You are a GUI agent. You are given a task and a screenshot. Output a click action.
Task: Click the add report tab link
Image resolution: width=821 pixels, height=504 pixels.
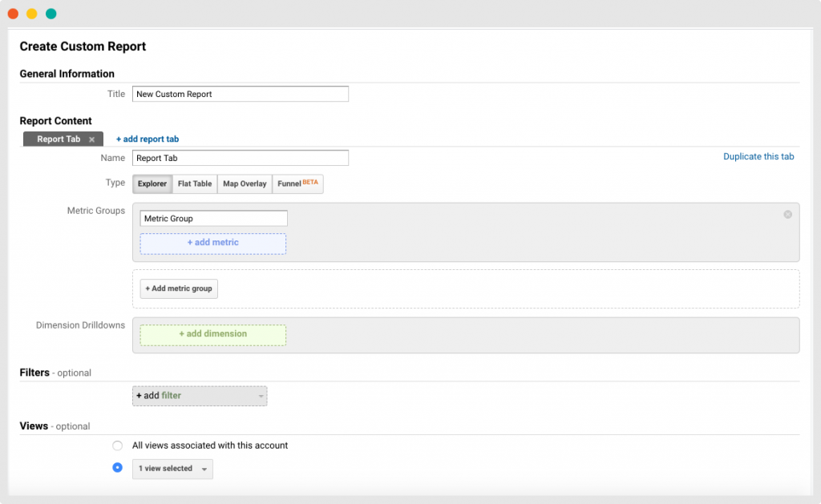(148, 139)
